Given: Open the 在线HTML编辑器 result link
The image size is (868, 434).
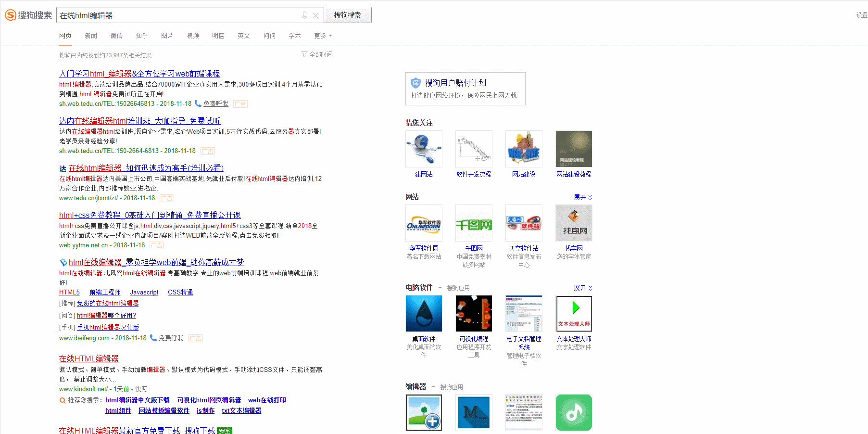Looking at the screenshot, I should click(89, 359).
